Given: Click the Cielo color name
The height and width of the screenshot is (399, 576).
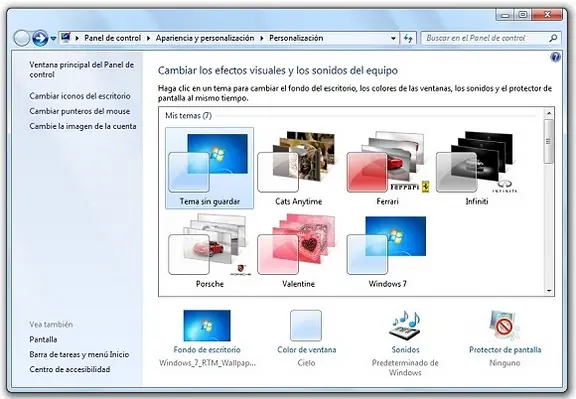Looking at the screenshot, I should click(306, 363).
